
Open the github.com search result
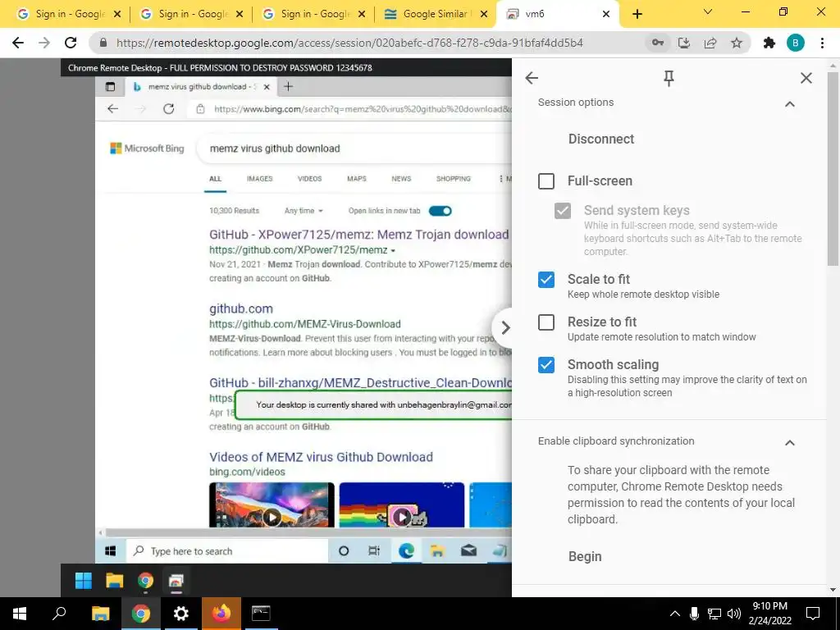pyautogui.click(x=241, y=308)
